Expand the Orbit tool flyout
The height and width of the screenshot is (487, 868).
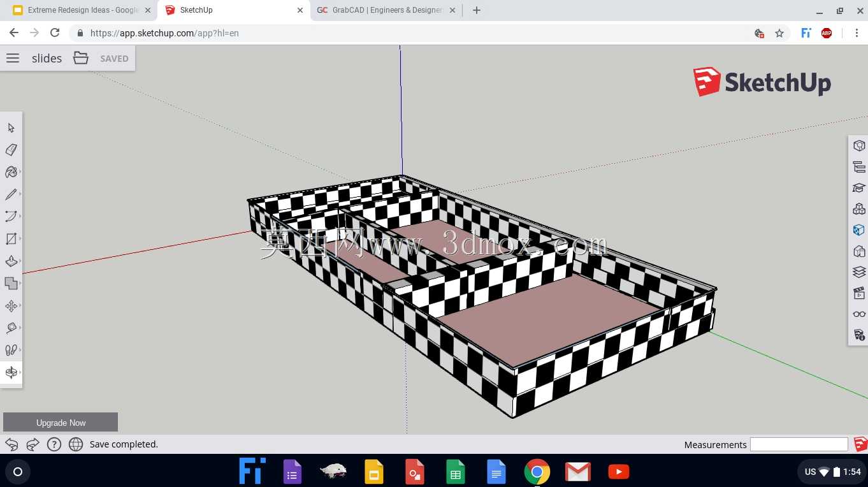point(20,372)
